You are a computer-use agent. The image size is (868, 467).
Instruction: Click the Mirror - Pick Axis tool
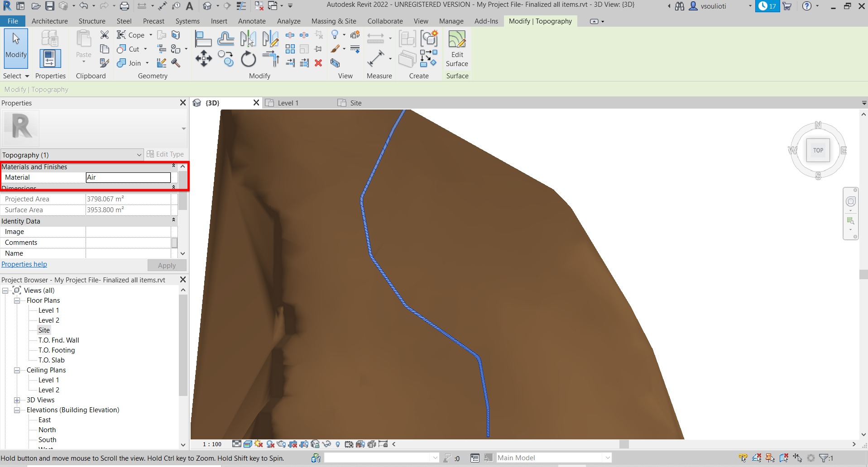pyautogui.click(x=248, y=39)
